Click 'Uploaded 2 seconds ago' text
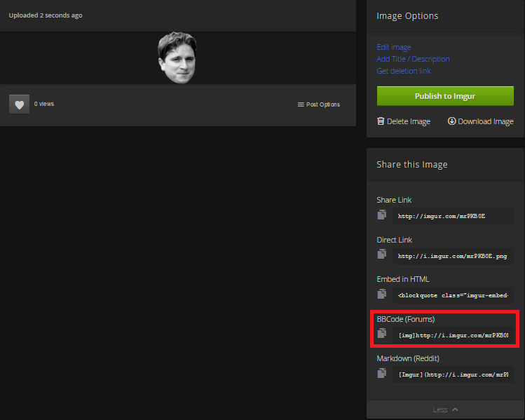This screenshot has height=420, width=525. 46,15
